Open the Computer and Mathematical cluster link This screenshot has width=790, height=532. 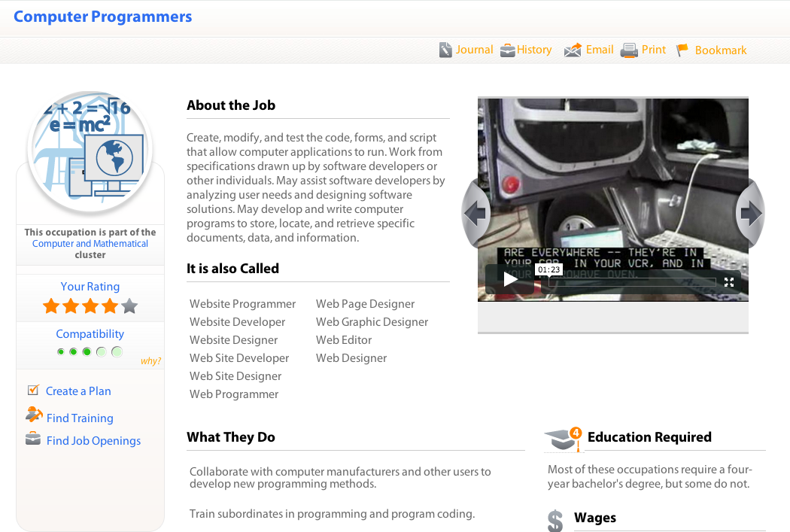[x=90, y=244]
